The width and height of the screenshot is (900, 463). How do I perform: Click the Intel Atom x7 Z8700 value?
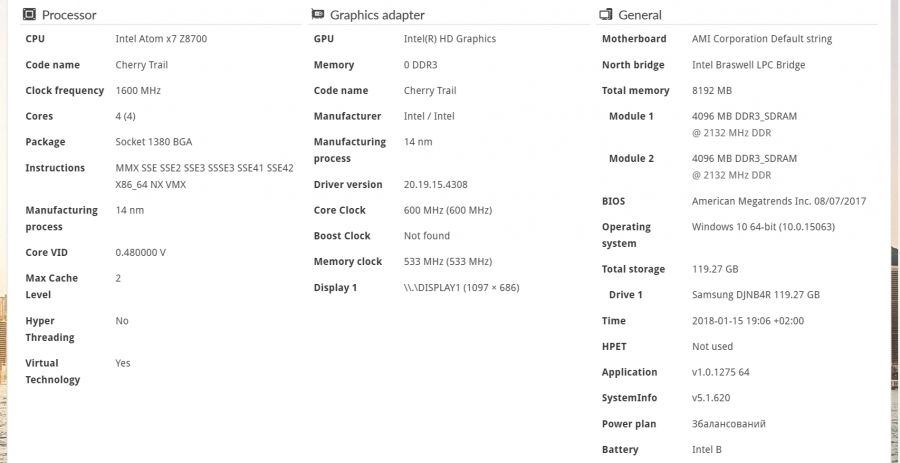click(161, 39)
